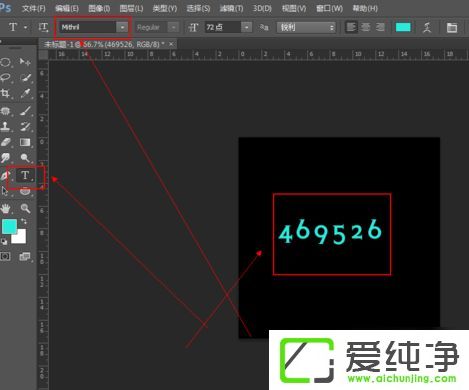
Task: Toggle Quick Mask mode
Action: [x=6, y=257]
